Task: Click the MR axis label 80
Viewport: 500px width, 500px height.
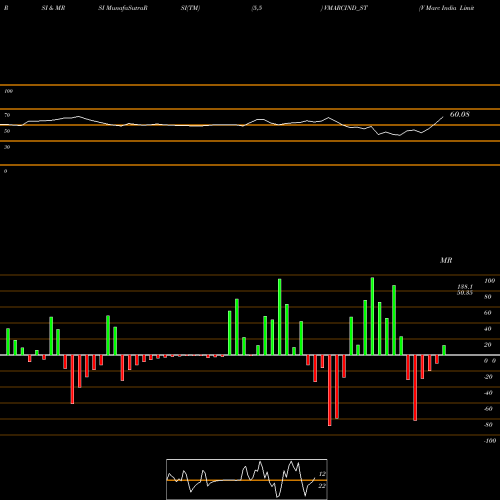Action: click(488, 297)
